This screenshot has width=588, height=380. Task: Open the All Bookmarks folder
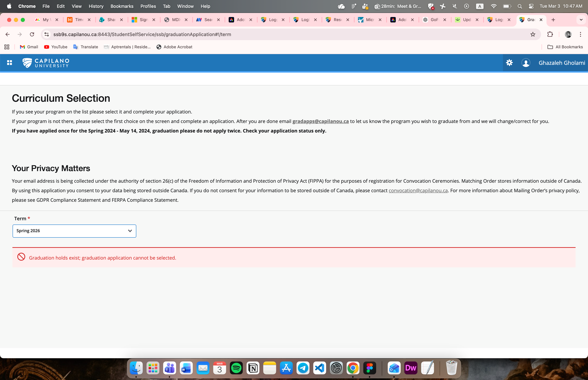point(565,47)
